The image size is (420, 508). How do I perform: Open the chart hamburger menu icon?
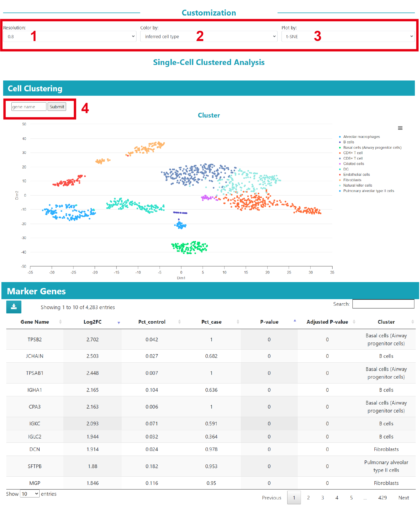tap(400, 128)
